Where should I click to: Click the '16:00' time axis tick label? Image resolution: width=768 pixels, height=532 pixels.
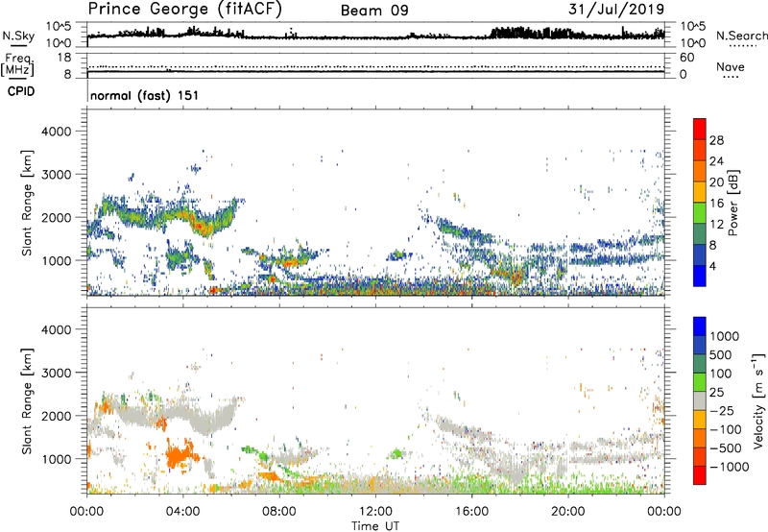(471, 512)
